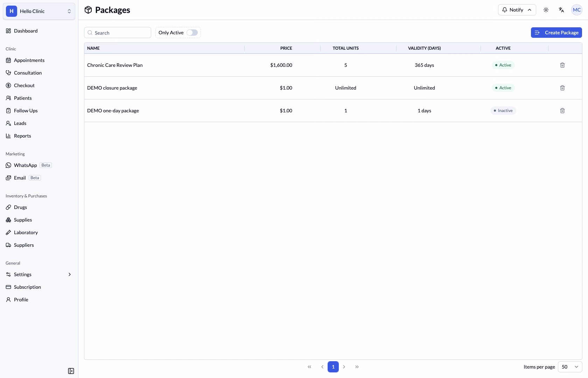Open the Suppliers page
The image size is (588, 378).
tap(39, 245)
